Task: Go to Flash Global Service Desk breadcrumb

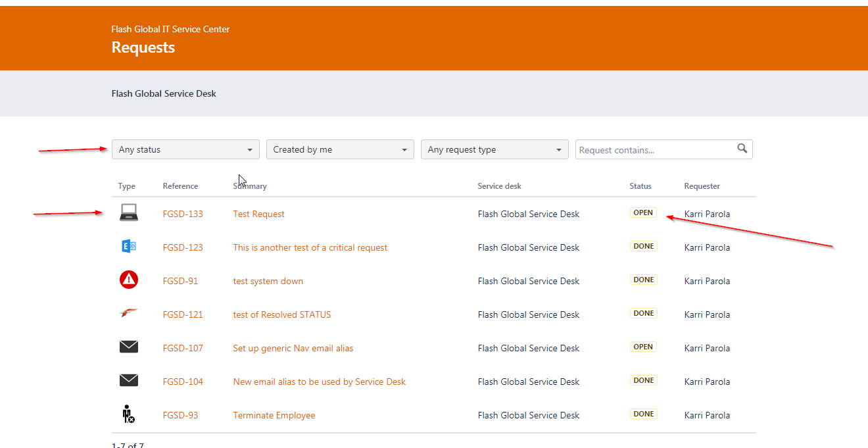Action: coord(164,93)
